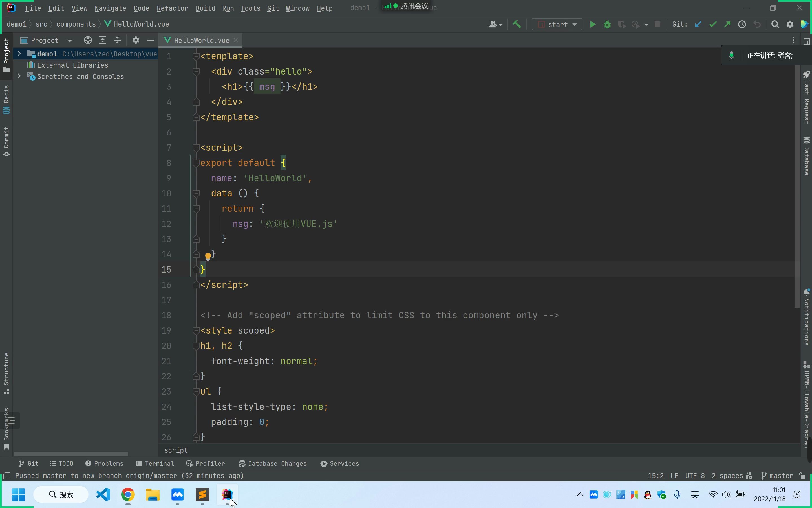Open the Services tool tab
This screenshot has height=508, width=812.
339,464
